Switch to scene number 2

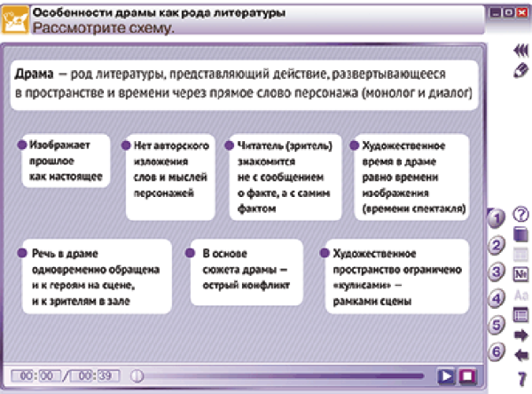(x=497, y=246)
